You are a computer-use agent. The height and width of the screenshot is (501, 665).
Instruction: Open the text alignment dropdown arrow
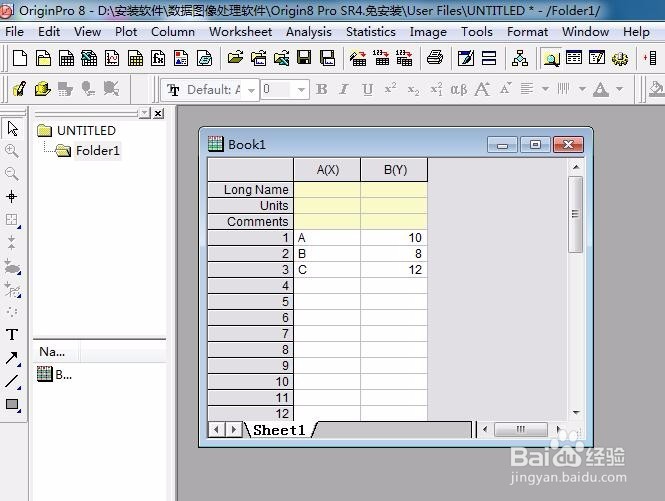[x=545, y=89]
